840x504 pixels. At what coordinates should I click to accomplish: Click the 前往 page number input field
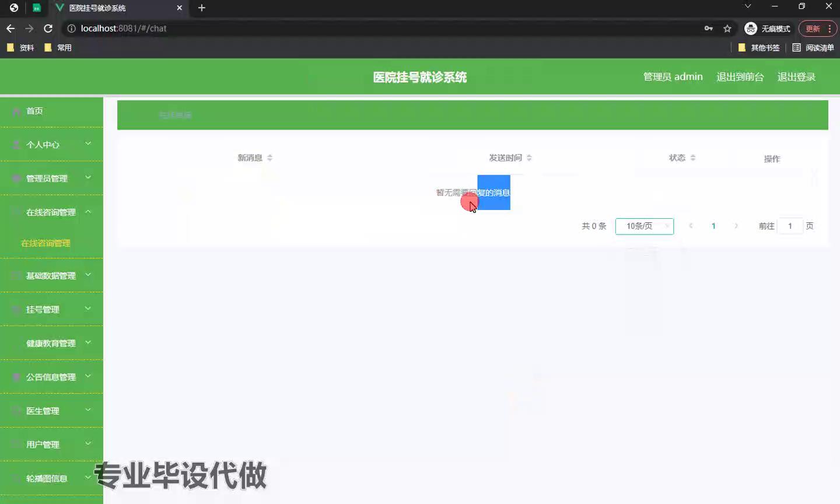(x=790, y=226)
